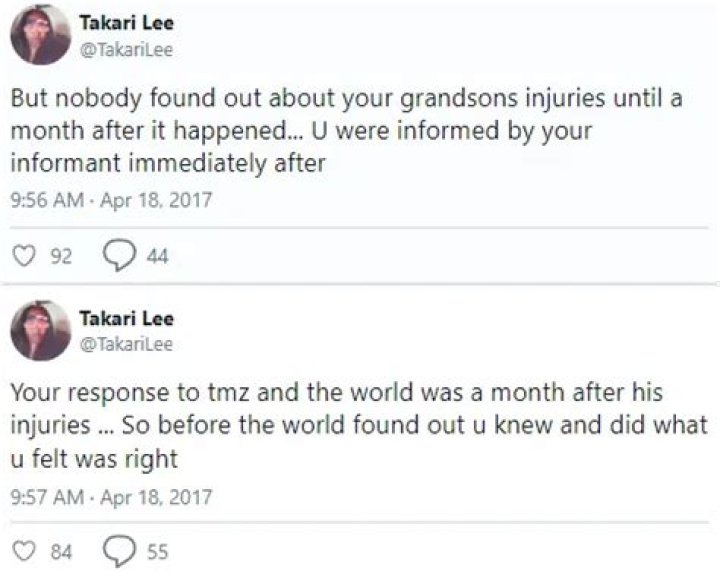View the 84 likes count
This screenshot has height=574, width=720.
click(61, 550)
